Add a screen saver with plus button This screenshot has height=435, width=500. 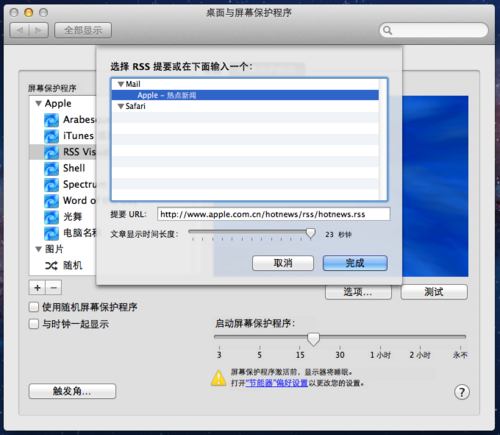(37, 287)
